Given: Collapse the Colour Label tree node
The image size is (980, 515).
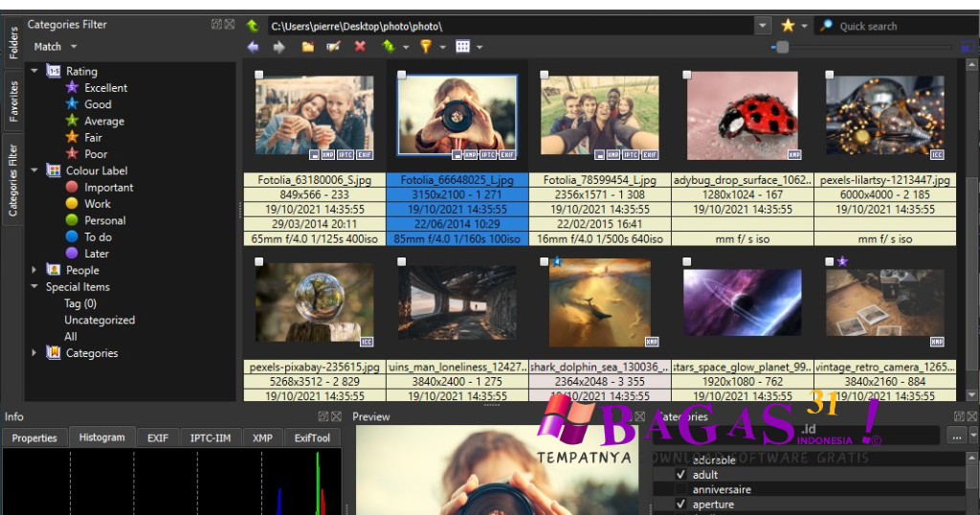Looking at the screenshot, I should click(34, 170).
